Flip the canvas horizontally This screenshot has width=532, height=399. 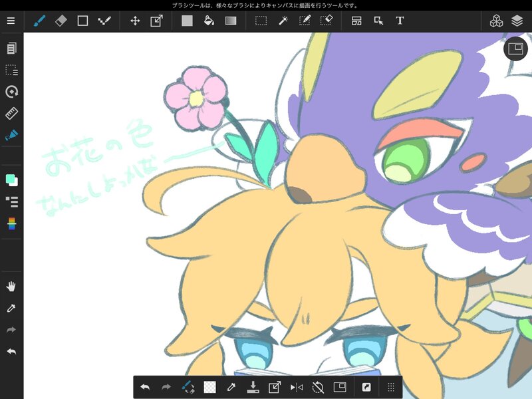click(x=297, y=387)
